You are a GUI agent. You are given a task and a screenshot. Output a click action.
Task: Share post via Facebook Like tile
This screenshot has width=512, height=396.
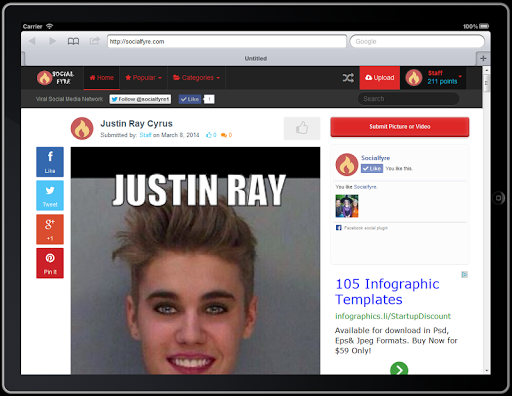(50, 162)
